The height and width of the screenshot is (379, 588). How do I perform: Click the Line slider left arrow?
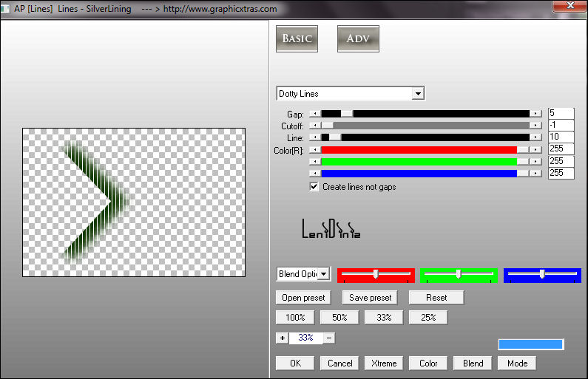pos(315,137)
